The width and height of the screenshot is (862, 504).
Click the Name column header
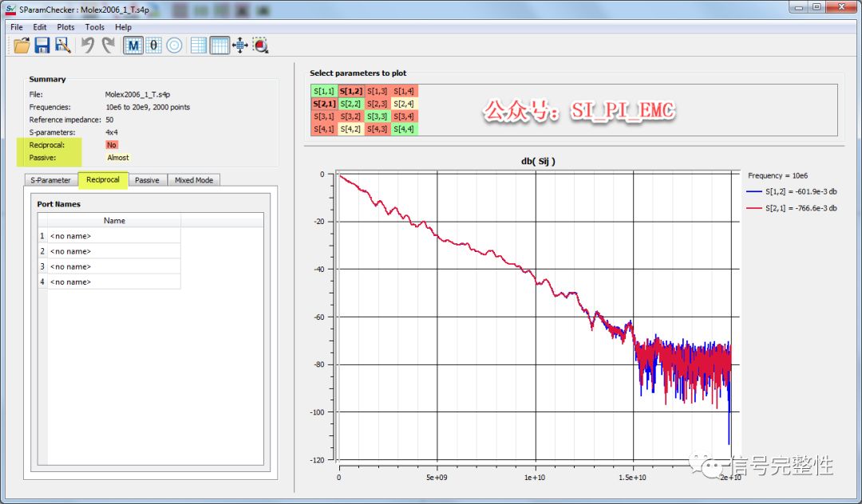(x=114, y=221)
